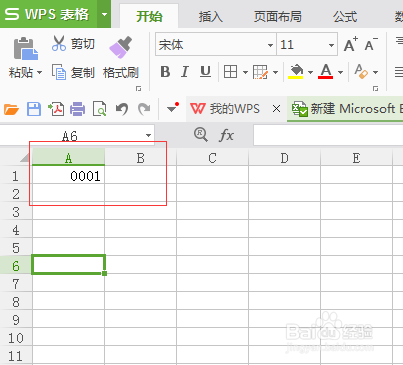This screenshot has height=365, width=403.
Task: Expand the font name dropdown arrow
Action: [x=270, y=45]
